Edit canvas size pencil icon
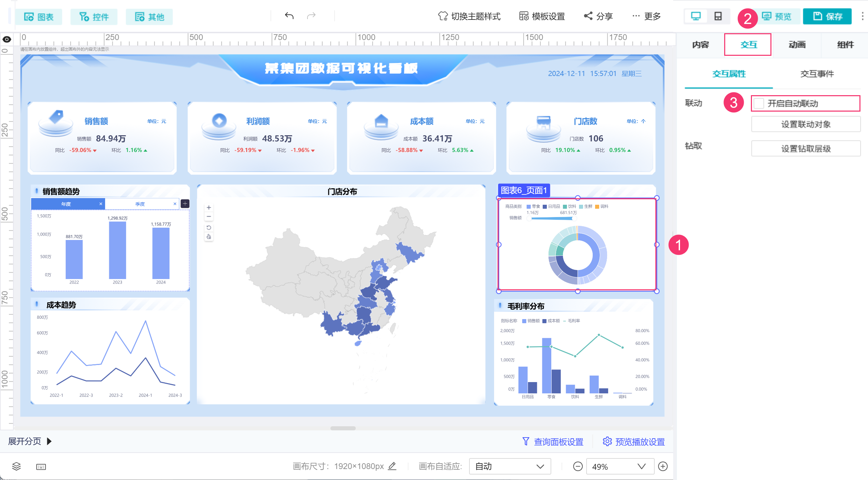This screenshot has width=868, height=480. point(392,466)
